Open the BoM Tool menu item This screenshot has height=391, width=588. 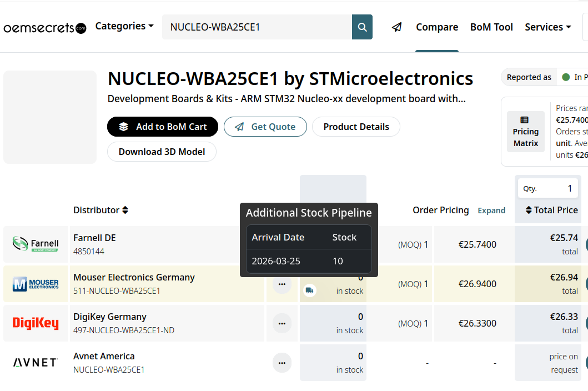(x=491, y=27)
